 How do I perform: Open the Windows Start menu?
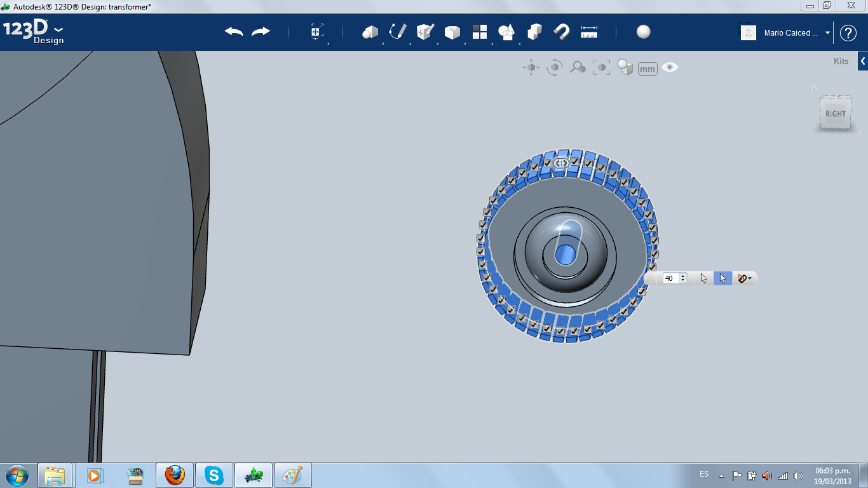pos(17,475)
